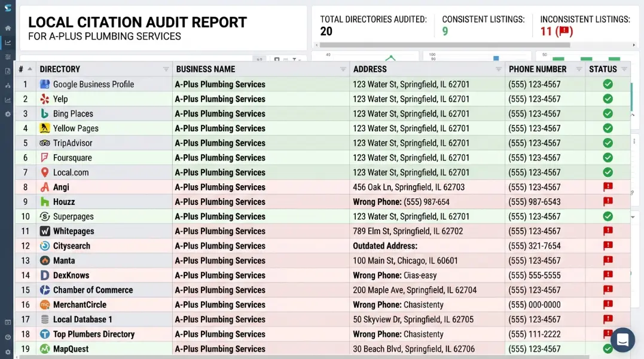Image resolution: width=644 pixels, height=359 pixels.
Task: Click the Yellow Pages logo icon
Action: (45, 128)
